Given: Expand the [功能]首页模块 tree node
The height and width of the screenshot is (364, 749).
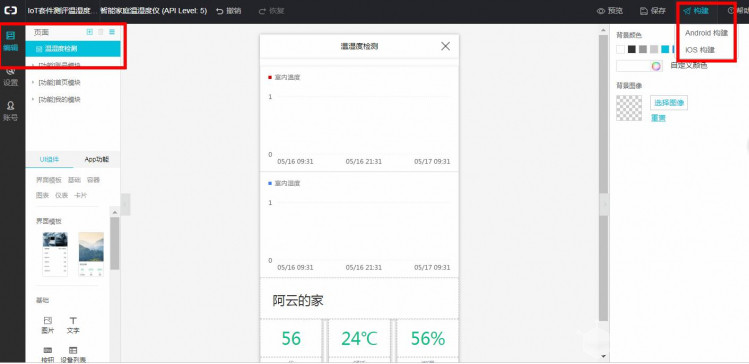Looking at the screenshot, I should point(33,82).
